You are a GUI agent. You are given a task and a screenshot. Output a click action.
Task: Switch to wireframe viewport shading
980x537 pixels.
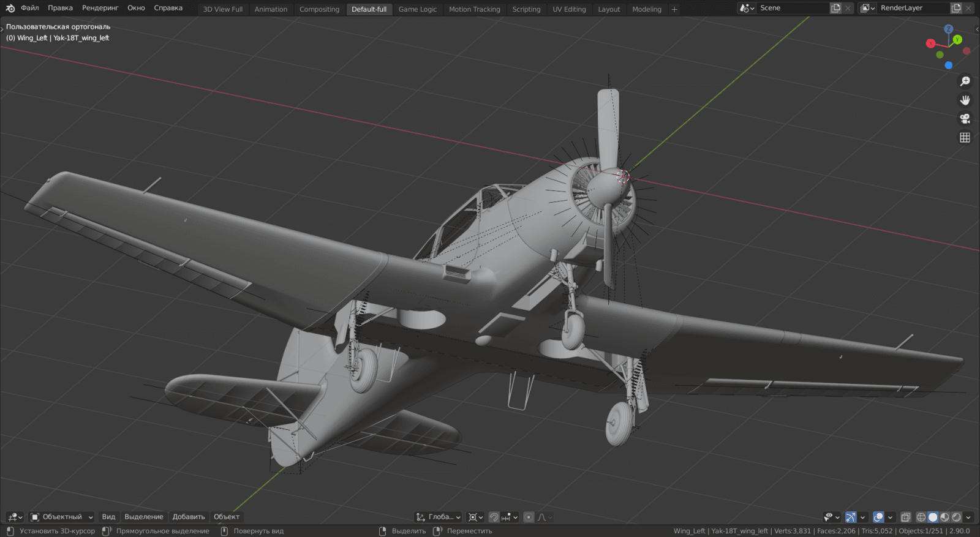click(921, 517)
